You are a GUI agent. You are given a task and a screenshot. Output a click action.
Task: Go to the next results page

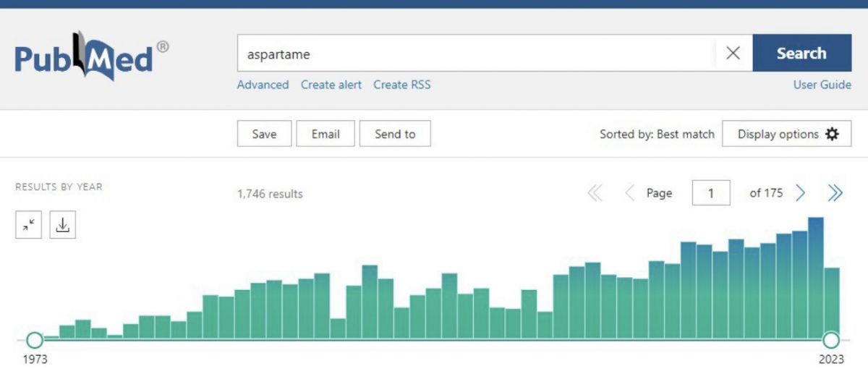point(801,193)
